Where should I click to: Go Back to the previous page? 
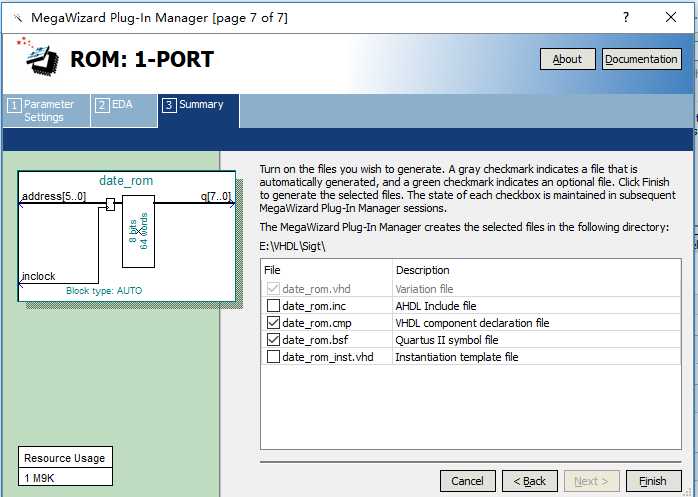point(530,481)
